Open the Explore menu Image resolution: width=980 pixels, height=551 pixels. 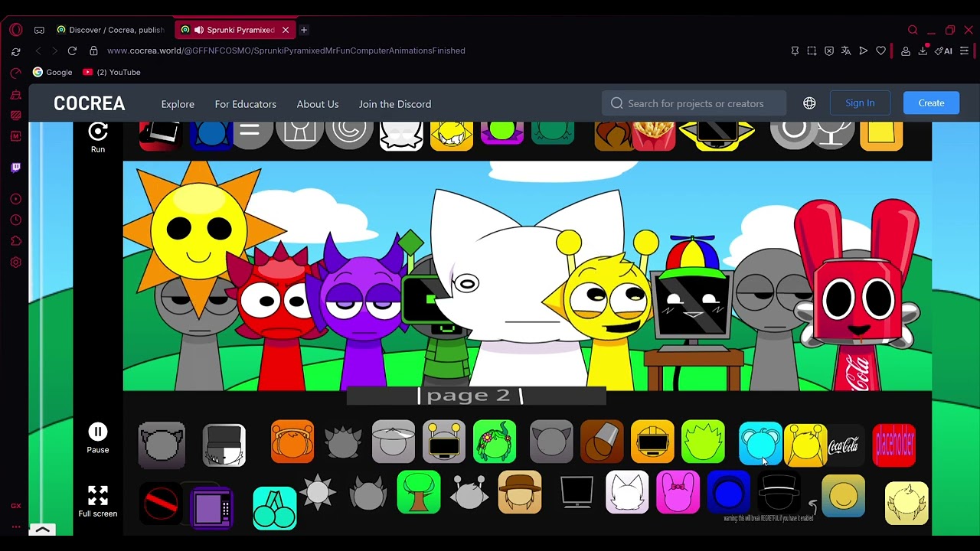point(178,104)
